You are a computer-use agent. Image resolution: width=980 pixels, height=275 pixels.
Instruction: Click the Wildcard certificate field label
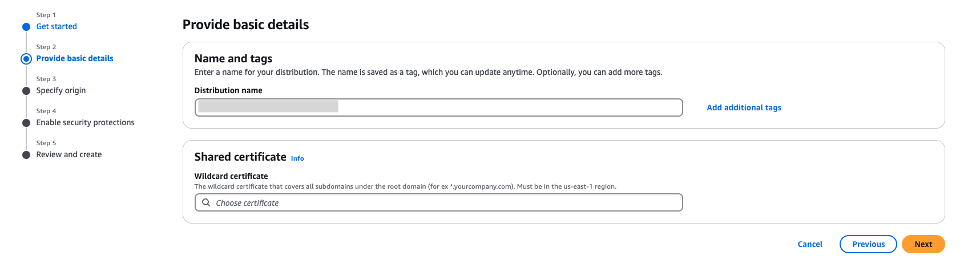tap(231, 176)
